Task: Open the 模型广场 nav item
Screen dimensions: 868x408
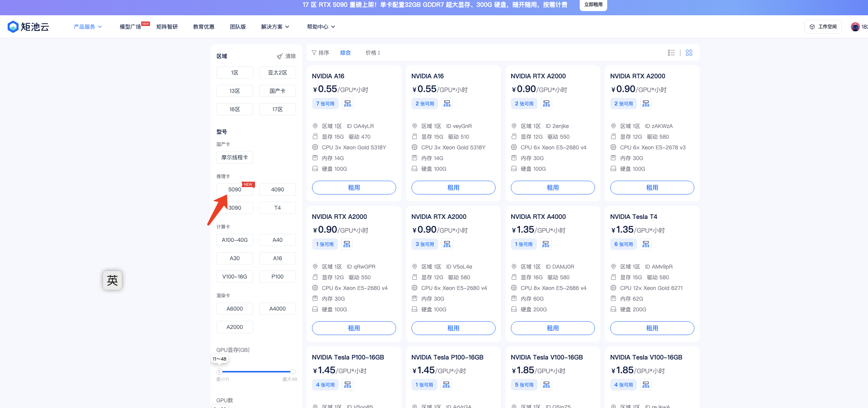Action: [x=130, y=27]
